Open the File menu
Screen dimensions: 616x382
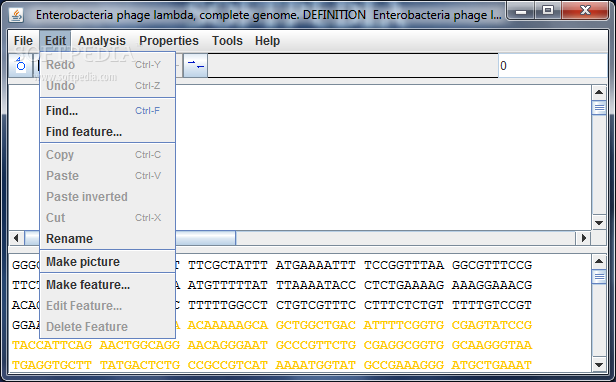(x=23, y=41)
